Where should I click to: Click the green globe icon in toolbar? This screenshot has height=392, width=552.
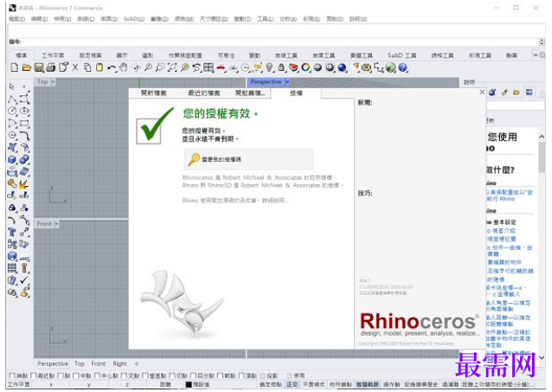390,67
